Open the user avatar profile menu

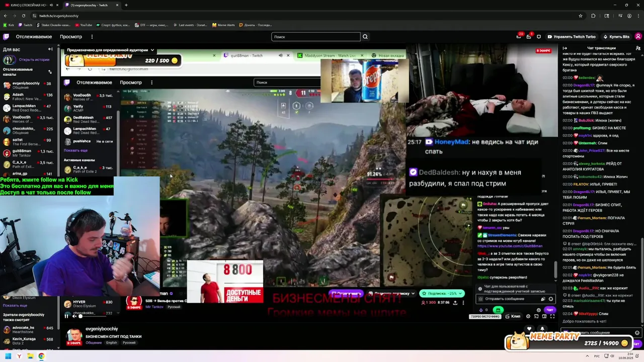[x=638, y=37]
